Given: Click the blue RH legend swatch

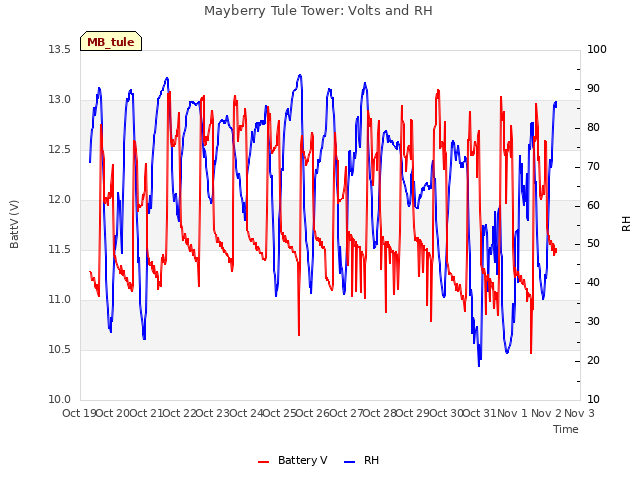Looking at the screenshot, I should [x=350, y=462].
